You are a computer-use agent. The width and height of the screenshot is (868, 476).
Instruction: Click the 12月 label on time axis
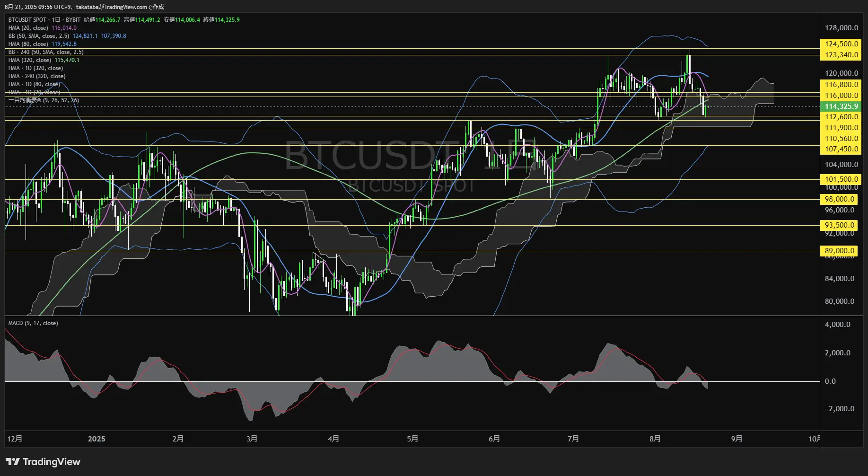pyautogui.click(x=15, y=439)
